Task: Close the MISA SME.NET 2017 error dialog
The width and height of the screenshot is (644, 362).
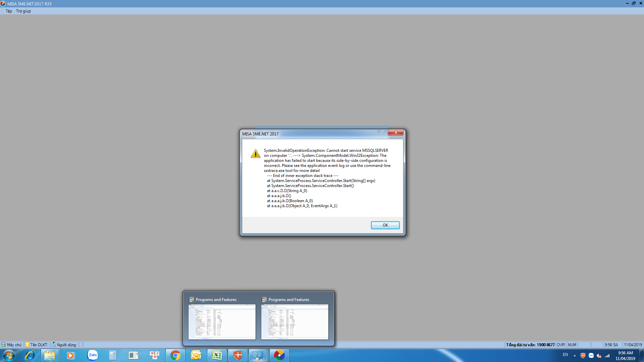Action: point(396,133)
